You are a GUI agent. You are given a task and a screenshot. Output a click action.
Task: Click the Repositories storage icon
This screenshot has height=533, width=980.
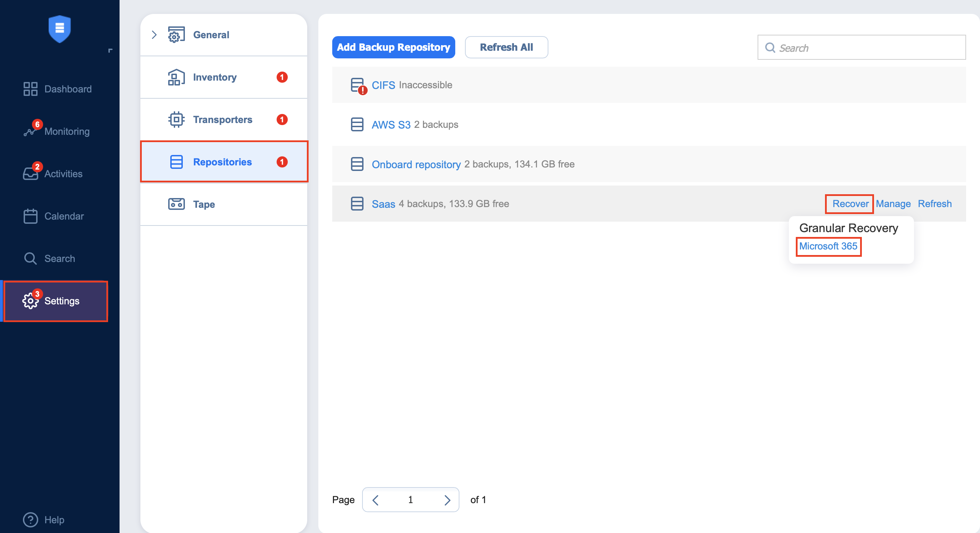[x=177, y=162]
